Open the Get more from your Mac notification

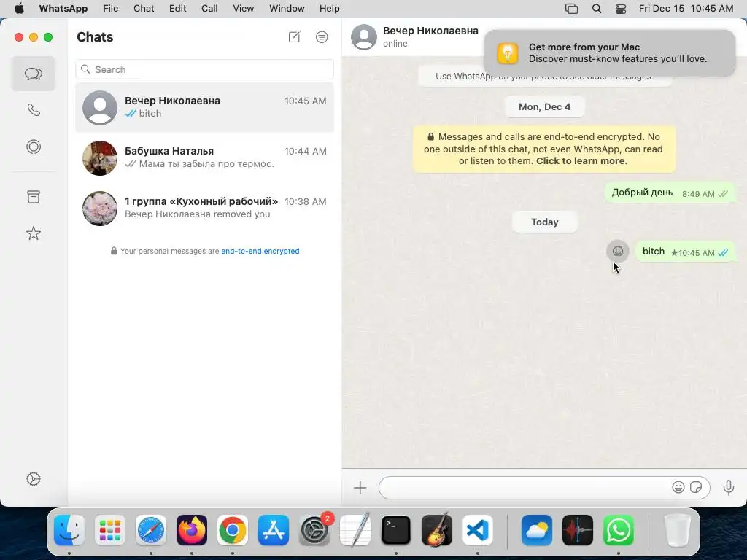pyautogui.click(x=610, y=52)
